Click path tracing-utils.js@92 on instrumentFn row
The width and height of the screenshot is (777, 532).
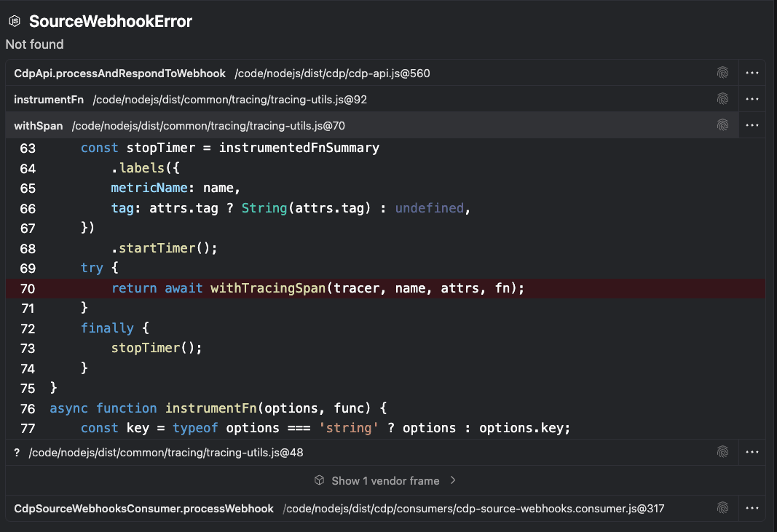(230, 100)
